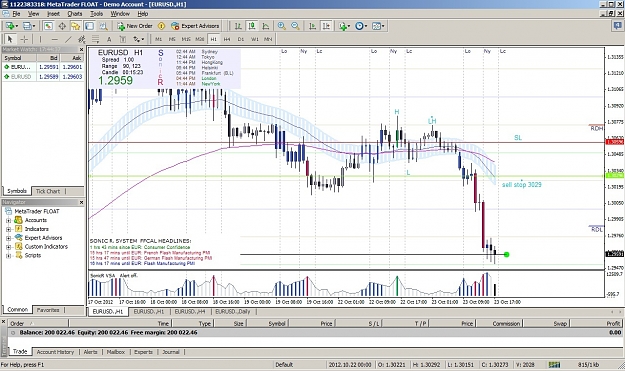This screenshot has height=371, width=625.
Task: Click the New Order button
Action: point(135,26)
